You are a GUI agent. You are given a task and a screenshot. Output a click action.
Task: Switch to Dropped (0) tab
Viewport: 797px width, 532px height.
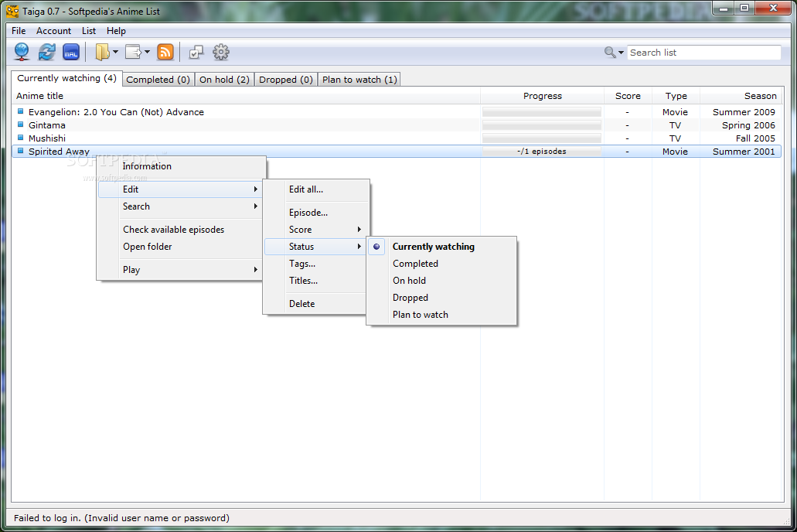286,80
